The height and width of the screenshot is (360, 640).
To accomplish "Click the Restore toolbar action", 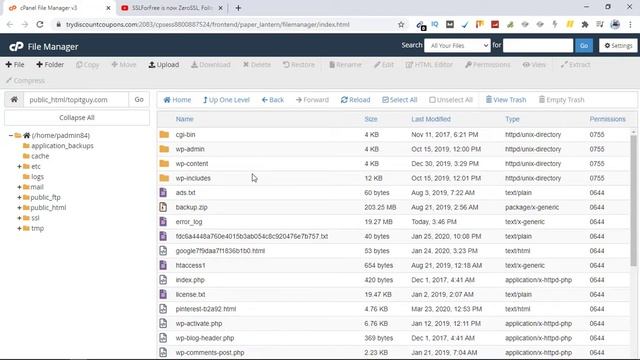I will tap(299, 64).
